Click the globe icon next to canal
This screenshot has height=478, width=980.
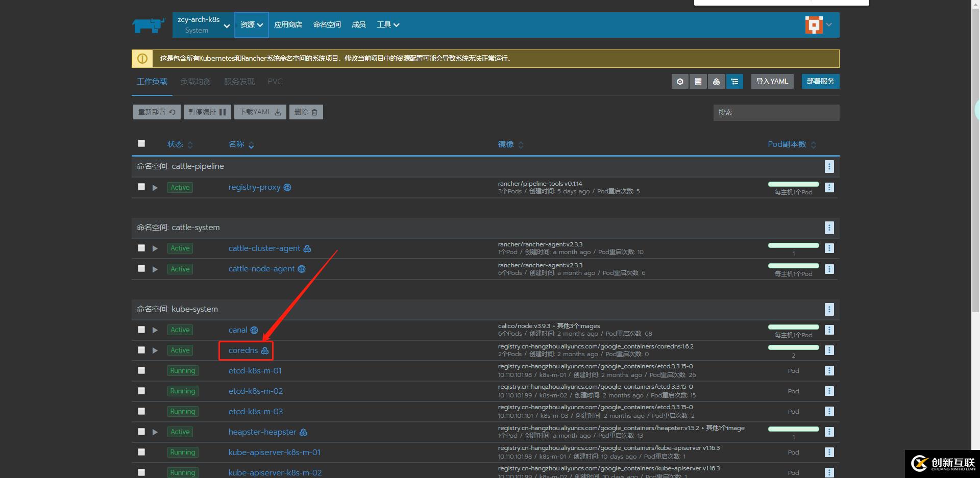tap(254, 330)
